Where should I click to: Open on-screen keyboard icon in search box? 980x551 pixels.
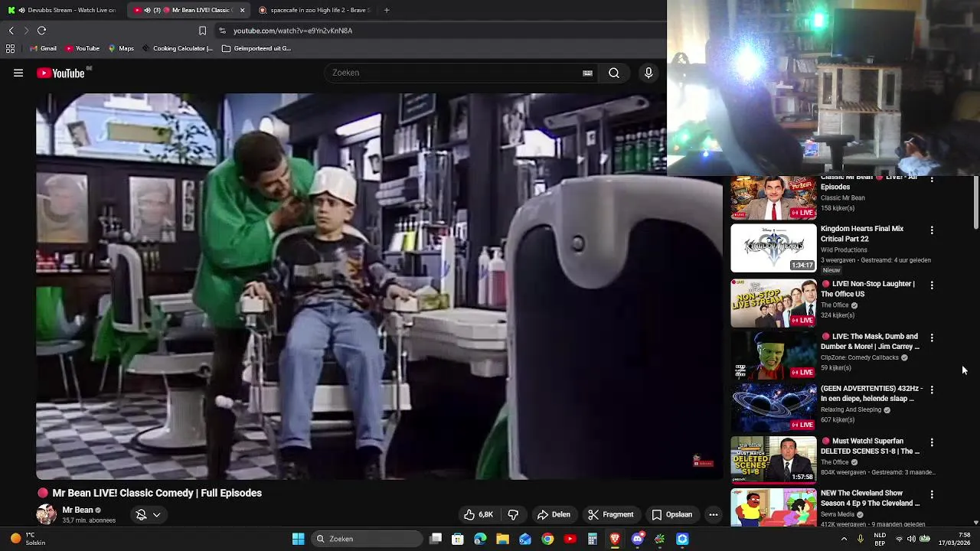(x=587, y=73)
